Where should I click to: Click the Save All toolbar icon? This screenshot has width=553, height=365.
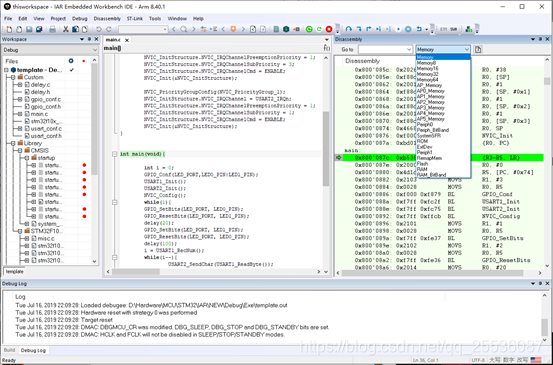[x=39, y=29]
